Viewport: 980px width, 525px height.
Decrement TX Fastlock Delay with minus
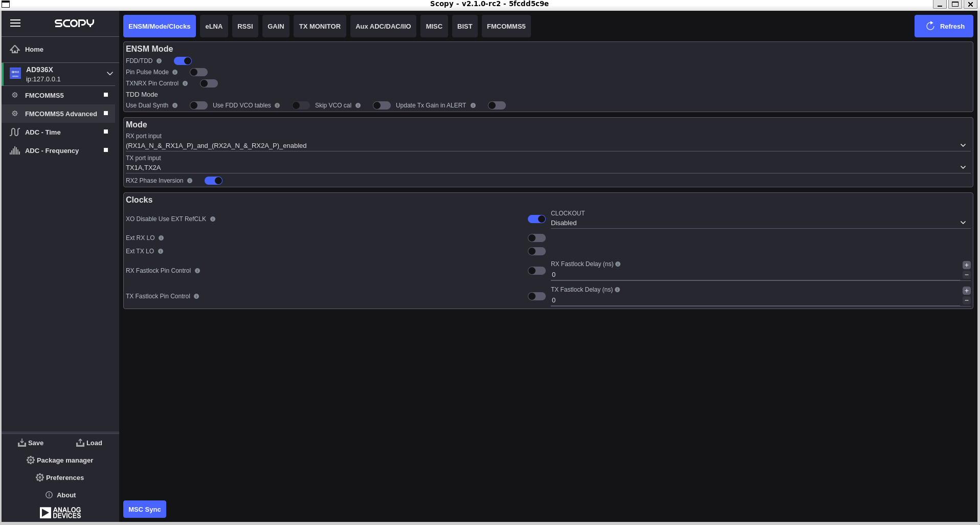[967, 301]
